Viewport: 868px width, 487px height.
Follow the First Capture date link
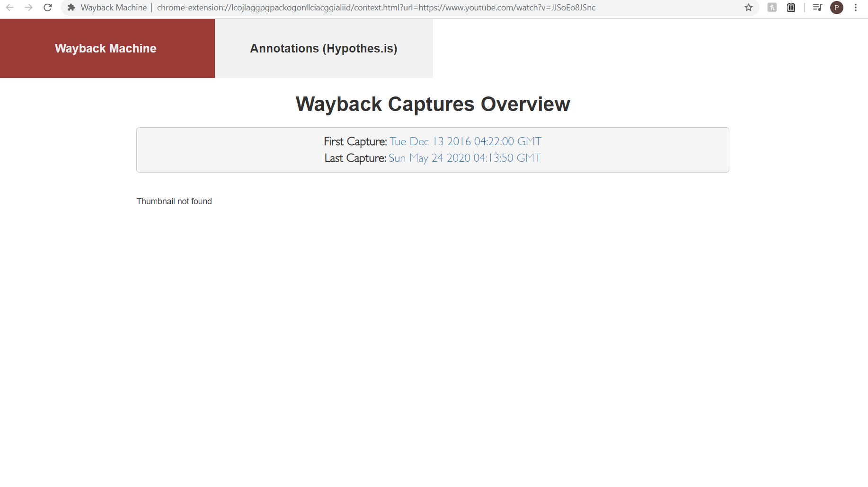pos(465,141)
